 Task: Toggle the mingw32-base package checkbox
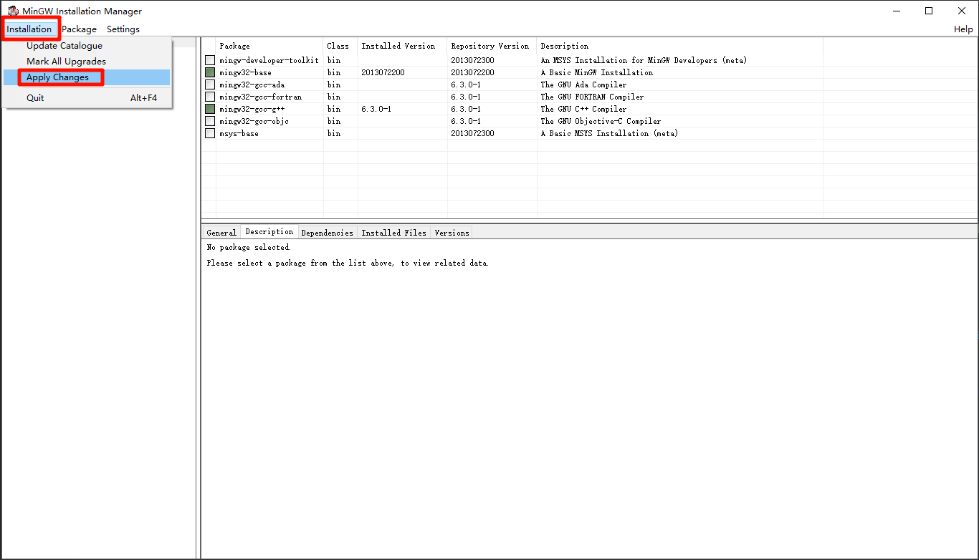click(210, 72)
